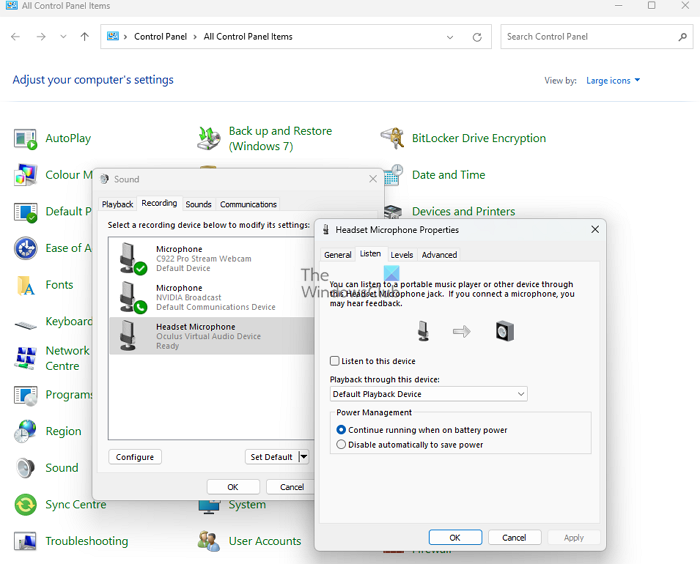Open the AutoPlay control panel icon
700x564 pixels.
pos(26,139)
